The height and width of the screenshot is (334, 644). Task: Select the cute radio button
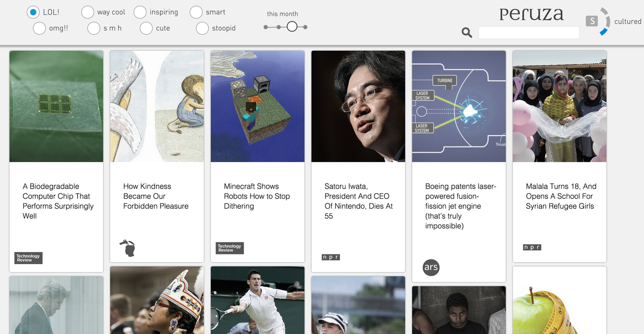[x=146, y=28]
